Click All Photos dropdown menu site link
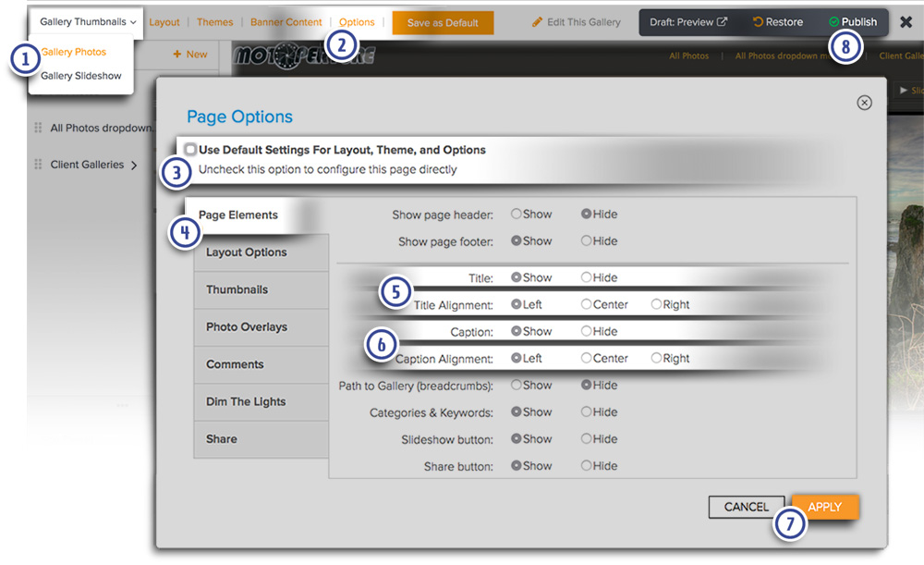The width and height of the screenshot is (924, 565). (784, 56)
